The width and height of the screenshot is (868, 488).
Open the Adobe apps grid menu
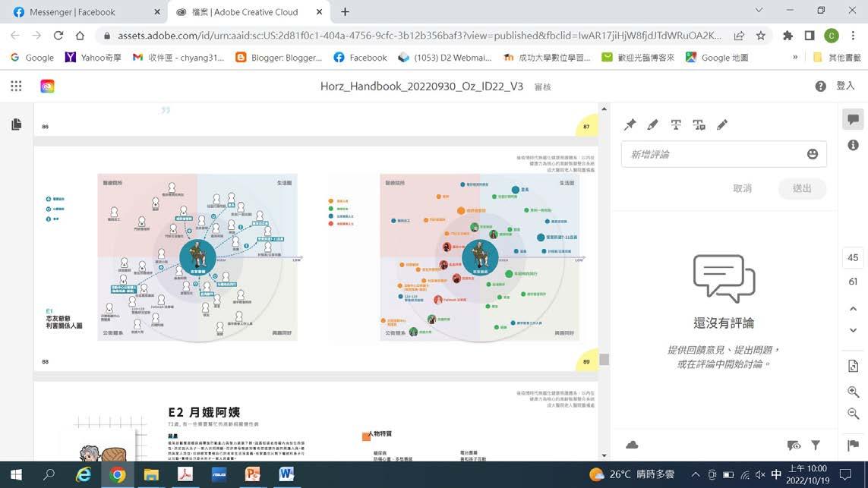[16, 86]
